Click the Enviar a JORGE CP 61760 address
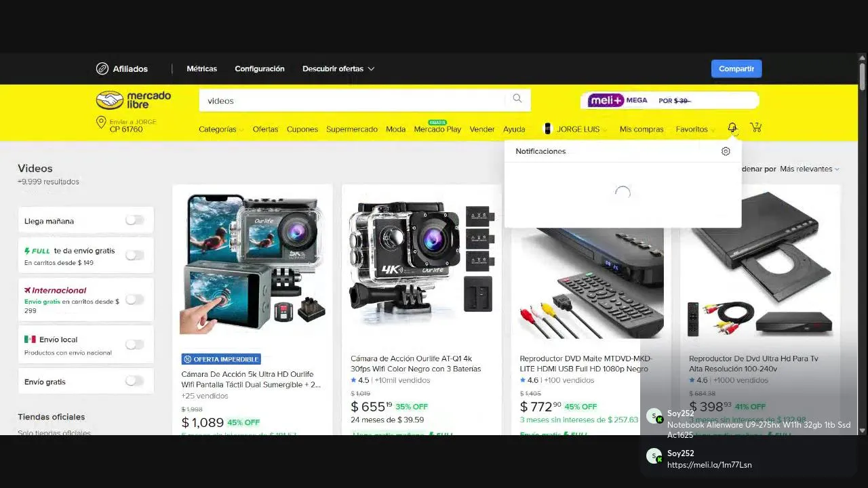This screenshot has height=488, width=868. click(133, 125)
